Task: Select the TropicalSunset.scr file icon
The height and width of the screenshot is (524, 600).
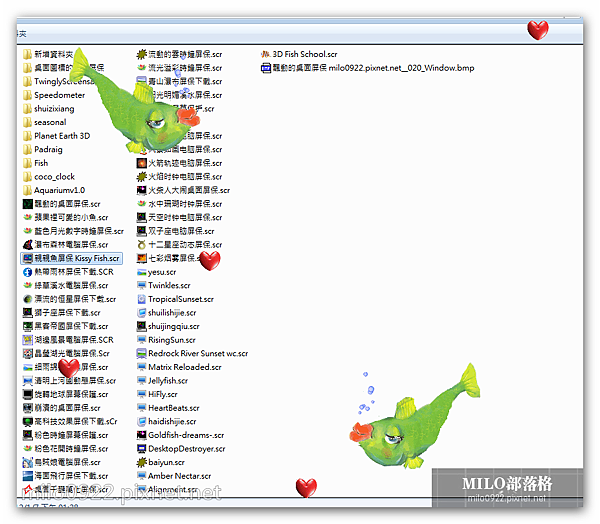Action: pyautogui.click(x=142, y=299)
